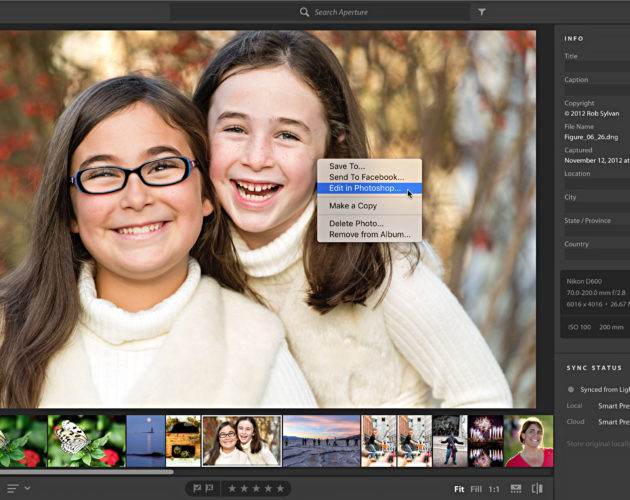Viewport: 630px width, 500px height.
Task: Click the Country input field
Action: (x=597, y=255)
